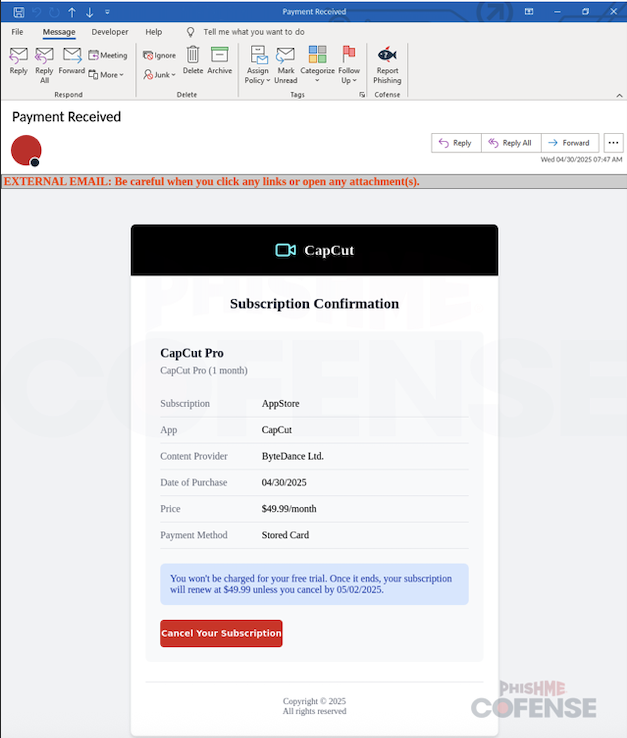Click the 'Copyright © 2025' footer text
The height and width of the screenshot is (738, 627).
(314, 701)
